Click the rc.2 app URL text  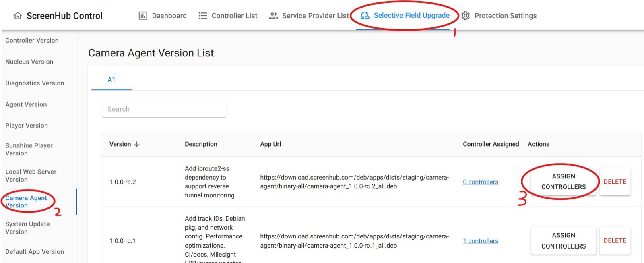point(355,182)
